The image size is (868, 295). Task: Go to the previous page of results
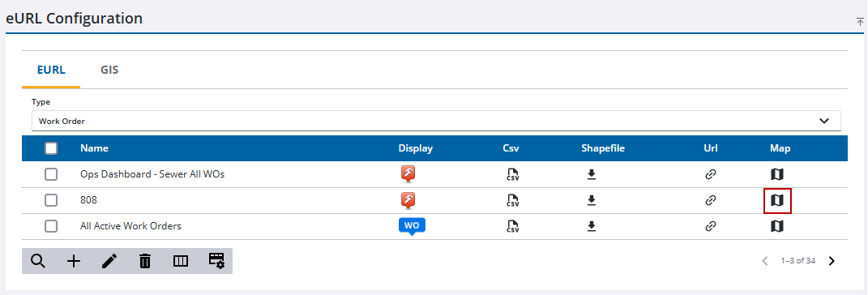coord(765,261)
